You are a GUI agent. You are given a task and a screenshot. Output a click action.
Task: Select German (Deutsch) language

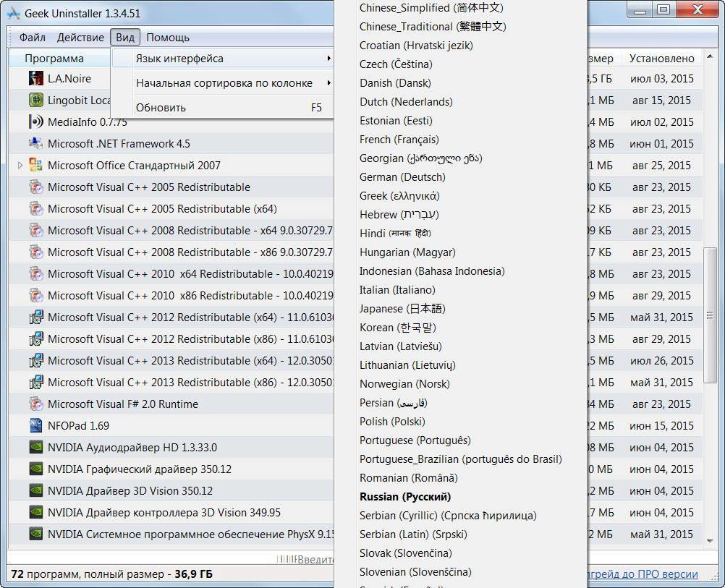[402, 177]
